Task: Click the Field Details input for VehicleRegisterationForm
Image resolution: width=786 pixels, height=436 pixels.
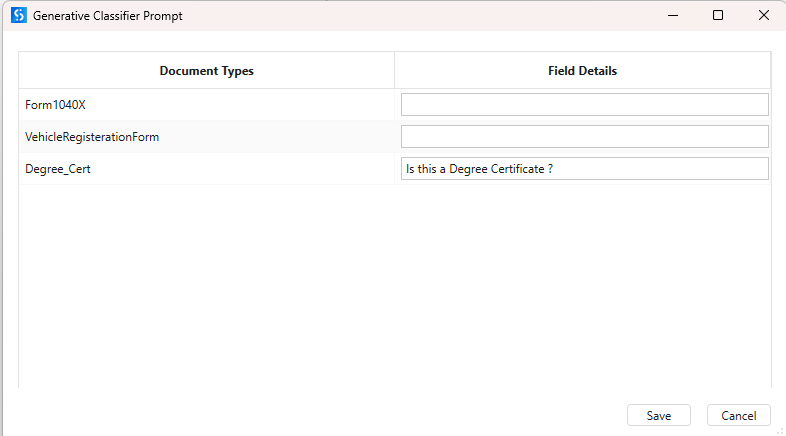Action: 584,136
